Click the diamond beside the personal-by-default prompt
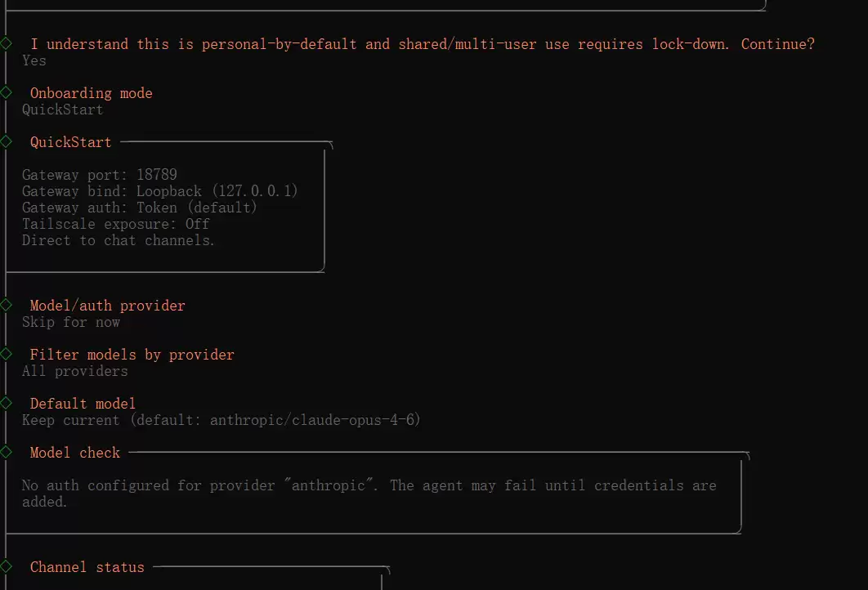 point(7,43)
